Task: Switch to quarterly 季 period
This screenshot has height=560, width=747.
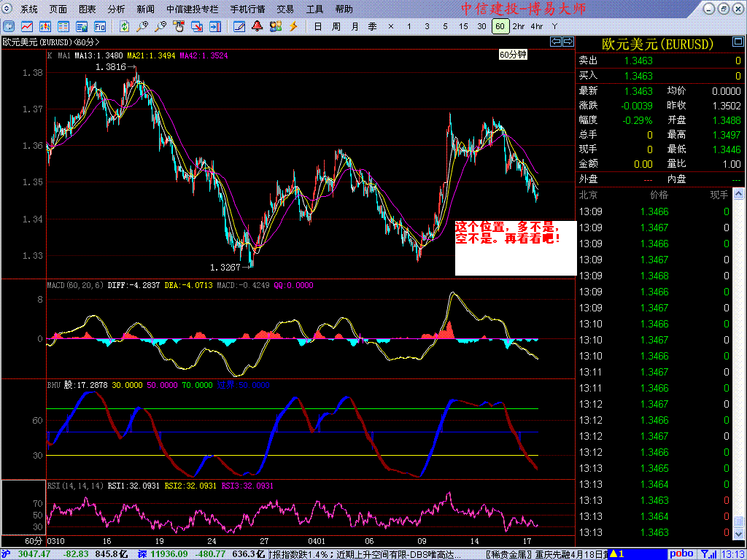Action: click(373, 27)
